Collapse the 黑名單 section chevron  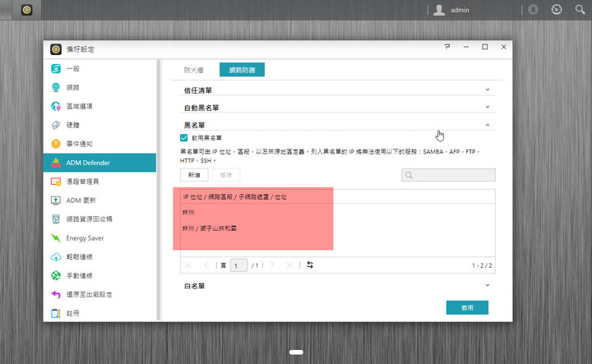488,125
